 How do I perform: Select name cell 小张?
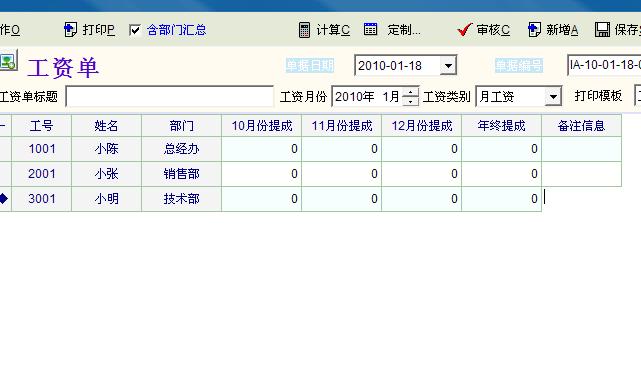point(106,174)
